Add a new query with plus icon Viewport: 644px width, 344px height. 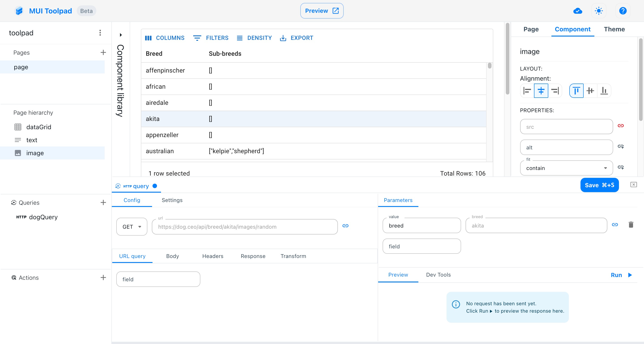point(103,202)
